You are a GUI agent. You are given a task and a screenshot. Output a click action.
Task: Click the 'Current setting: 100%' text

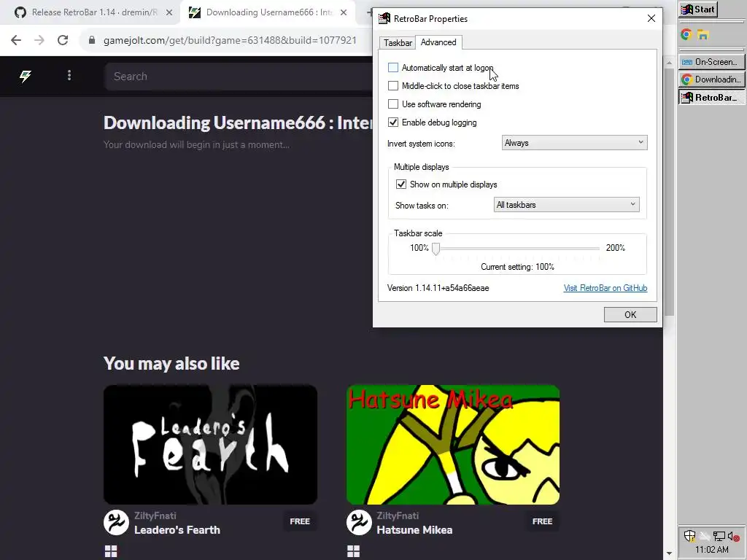click(517, 267)
